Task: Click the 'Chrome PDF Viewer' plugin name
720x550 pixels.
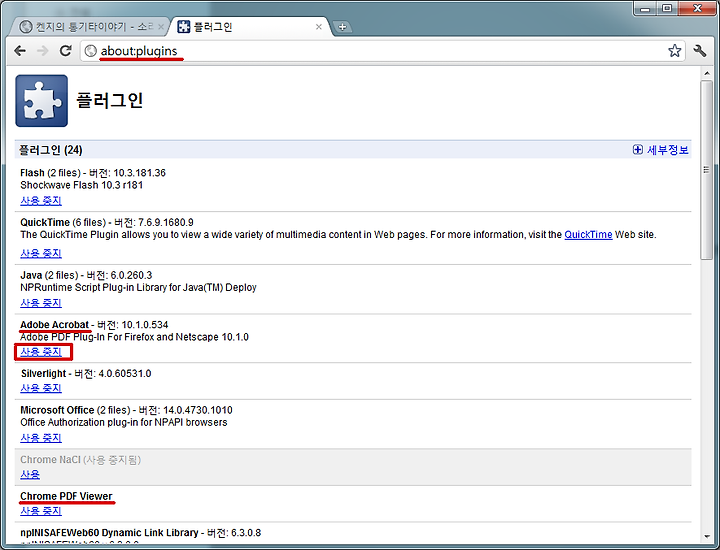Action: pyautogui.click(x=66, y=496)
